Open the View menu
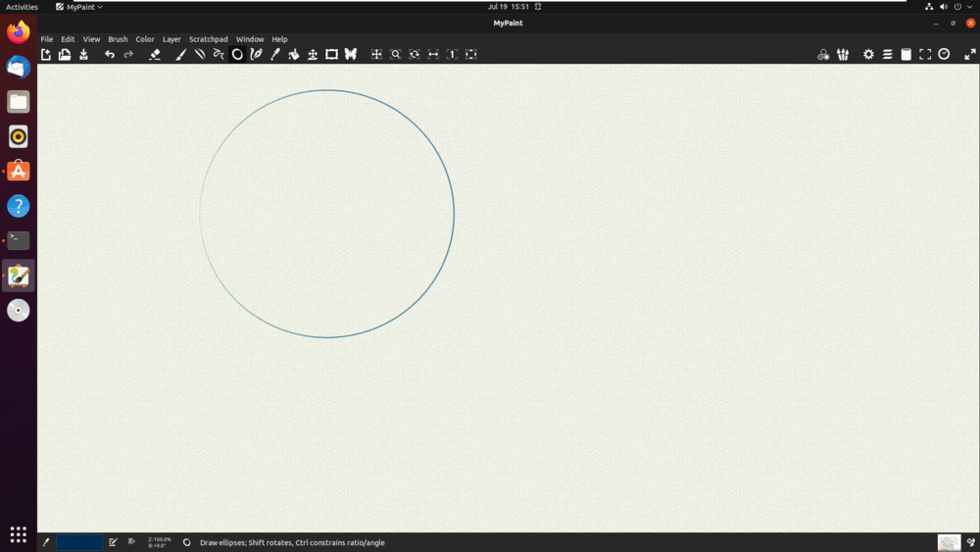 point(91,39)
